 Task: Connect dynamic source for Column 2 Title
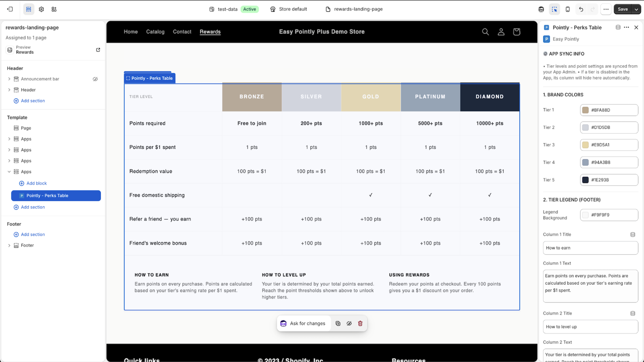coord(633,313)
